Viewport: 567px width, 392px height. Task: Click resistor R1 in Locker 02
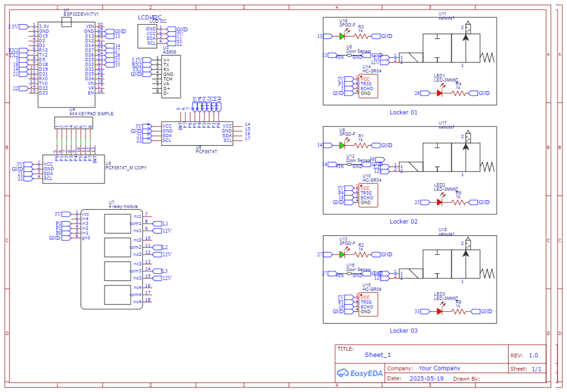361,145
